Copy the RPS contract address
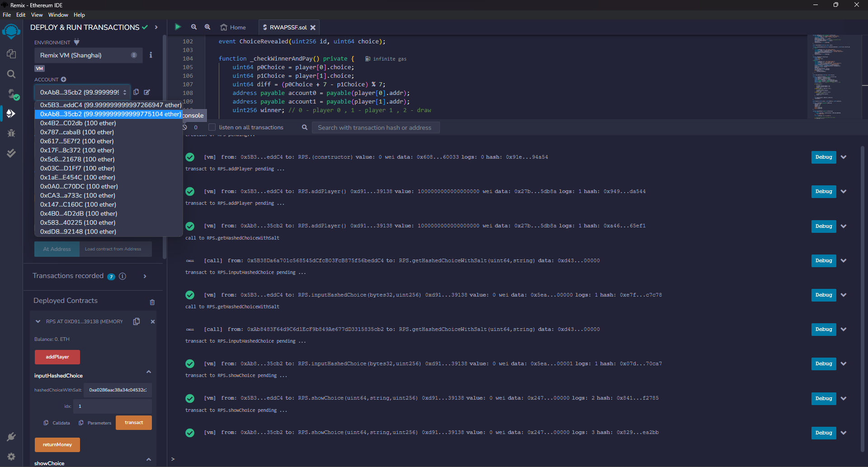The width and height of the screenshot is (868, 467). coord(137,321)
